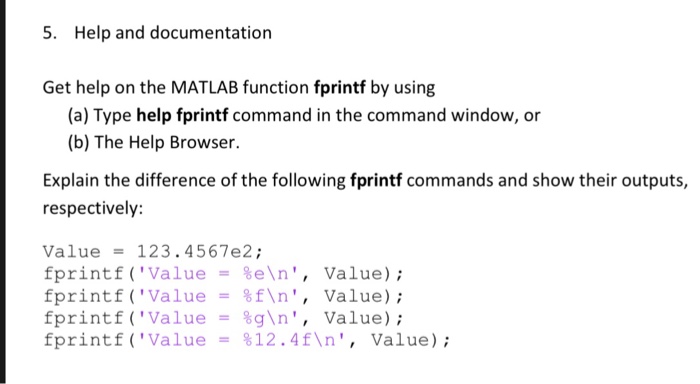Click the word "respectively:"
Viewport: 700px width, 384px height.
(93, 208)
